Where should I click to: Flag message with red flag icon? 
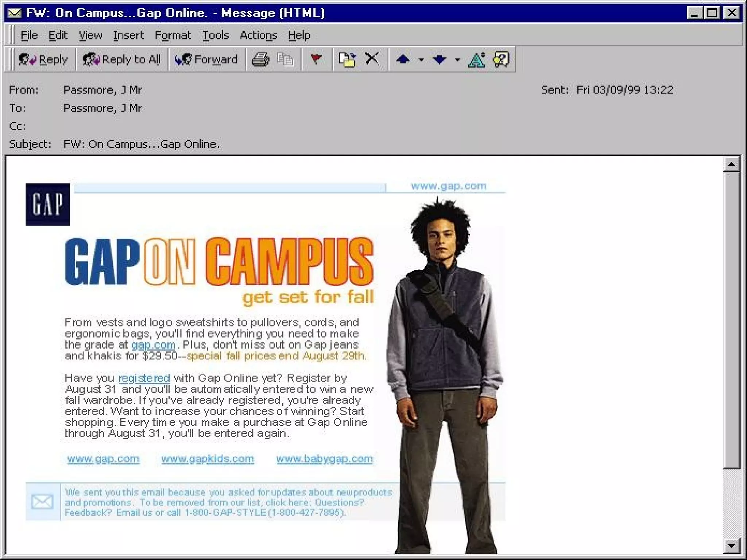(x=316, y=59)
